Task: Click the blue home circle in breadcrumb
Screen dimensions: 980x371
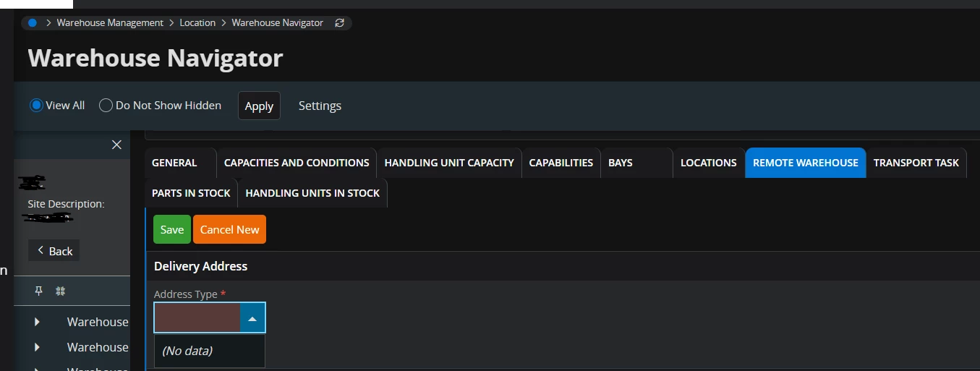Action: tap(33, 23)
